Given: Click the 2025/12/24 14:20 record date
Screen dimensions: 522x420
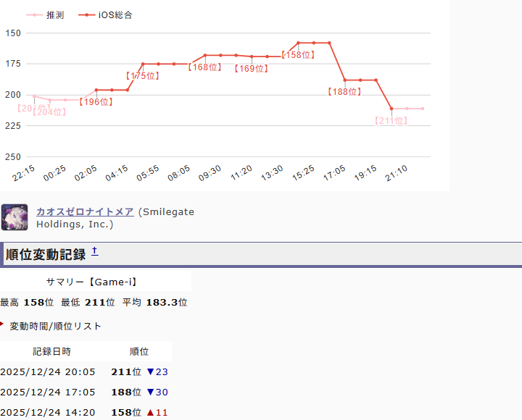Looking at the screenshot, I should coord(48,412).
